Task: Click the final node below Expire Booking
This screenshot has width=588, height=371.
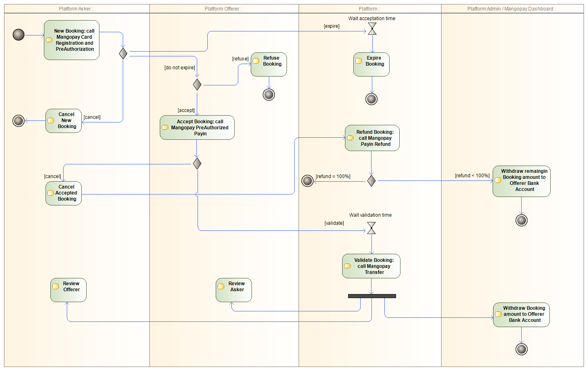Action: point(371,99)
